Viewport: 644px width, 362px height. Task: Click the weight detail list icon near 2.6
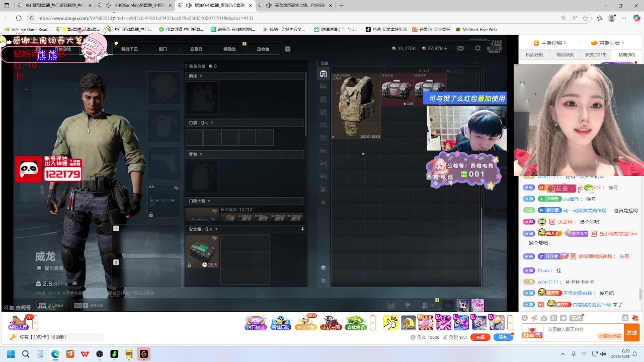point(74,284)
